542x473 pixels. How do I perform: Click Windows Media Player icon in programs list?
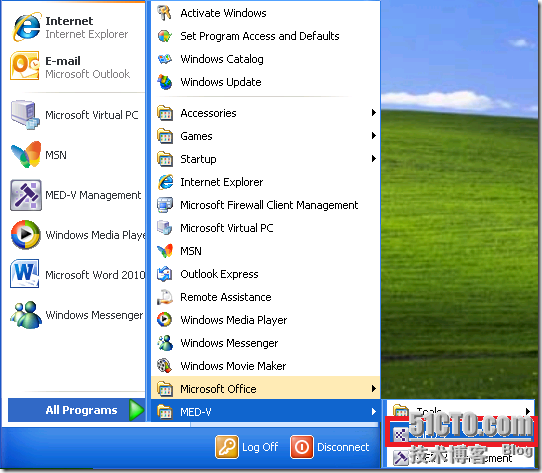coord(164,320)
